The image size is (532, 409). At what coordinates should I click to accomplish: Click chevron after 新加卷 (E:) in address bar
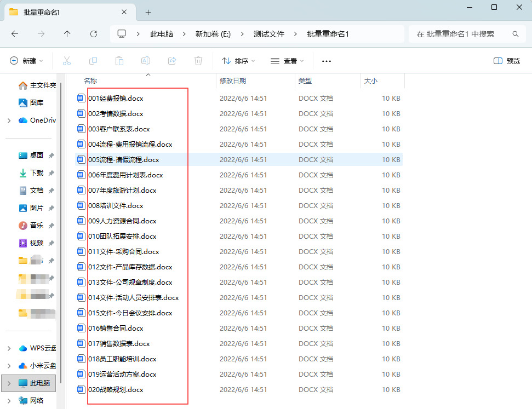coord(242,34)
